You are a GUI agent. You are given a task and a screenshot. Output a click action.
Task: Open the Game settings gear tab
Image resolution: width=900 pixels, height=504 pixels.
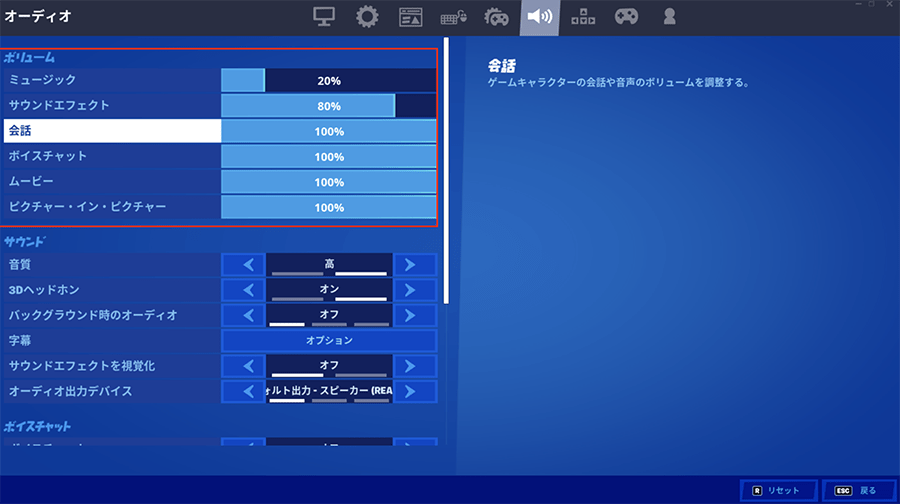tap(367, 17)
